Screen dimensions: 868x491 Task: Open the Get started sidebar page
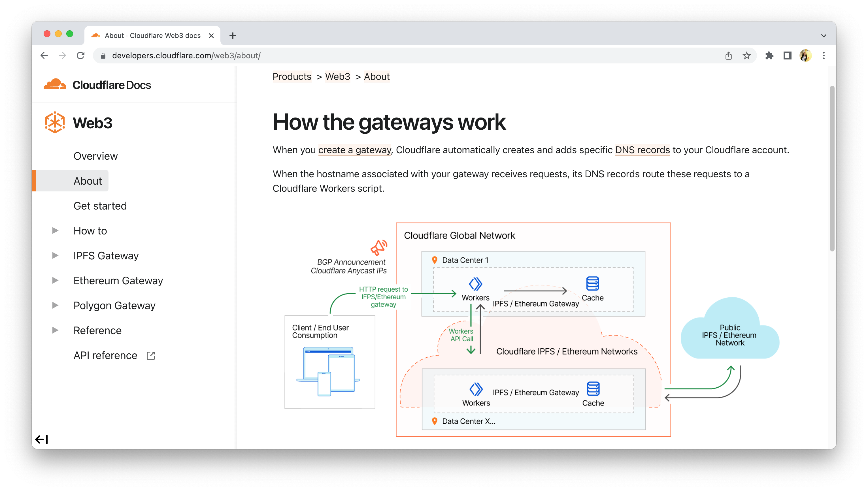100,206
